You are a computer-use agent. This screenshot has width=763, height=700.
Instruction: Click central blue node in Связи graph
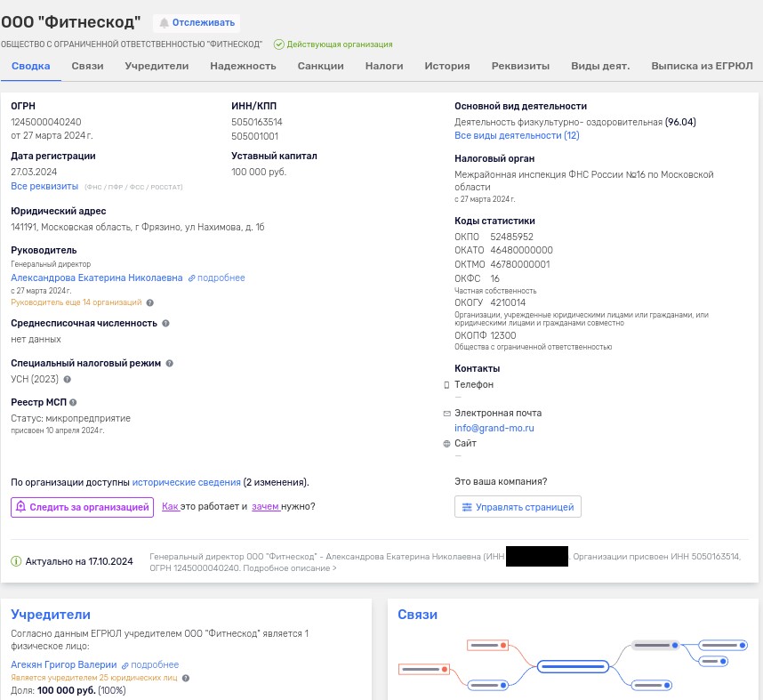[x=573, y=666]
